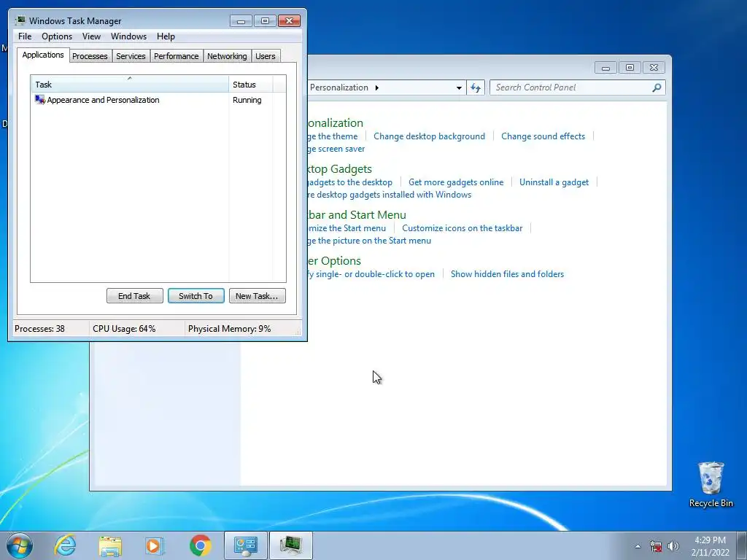Viewport: 747px width, 560px height.
Task: Click refresh button in Control Panel address bar
Action: pos(476,87)
